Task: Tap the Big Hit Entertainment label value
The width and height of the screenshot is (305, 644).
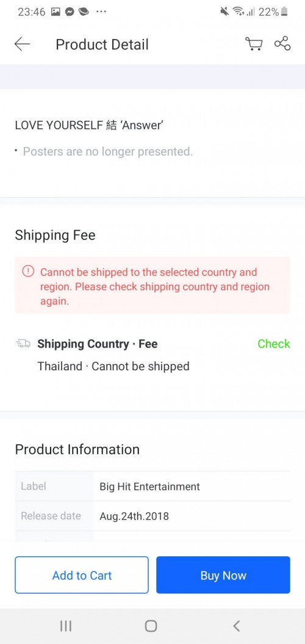Action: (x=149, y=487)
